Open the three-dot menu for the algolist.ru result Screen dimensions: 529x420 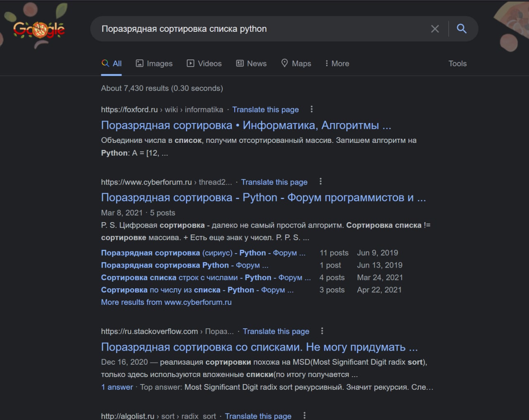pyautogui.click(x=305, y=415)
